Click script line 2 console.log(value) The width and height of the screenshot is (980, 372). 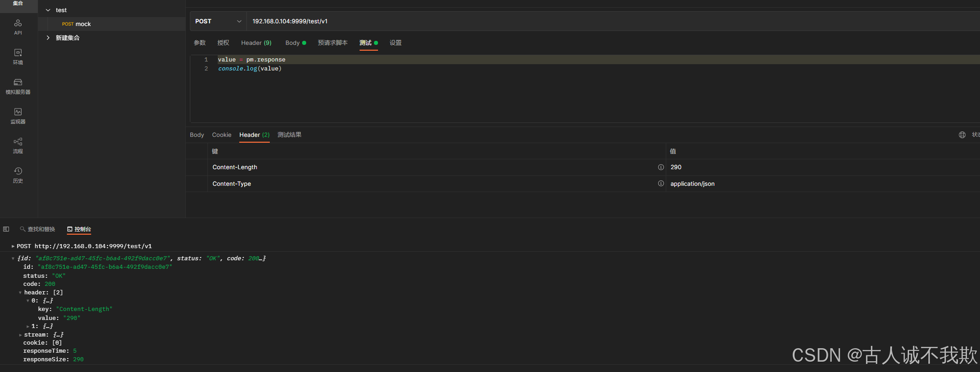pyautogui.click(x=250, y=68)
